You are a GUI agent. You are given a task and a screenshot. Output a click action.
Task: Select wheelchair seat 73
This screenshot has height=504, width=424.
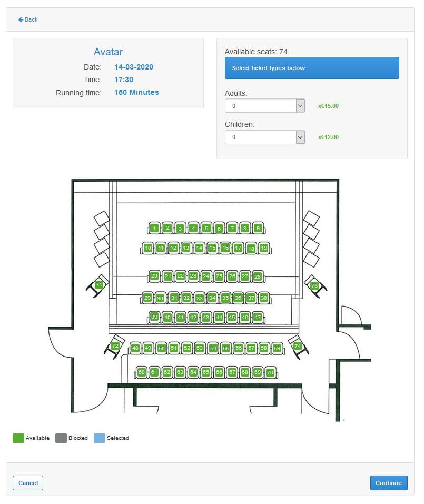314,285
